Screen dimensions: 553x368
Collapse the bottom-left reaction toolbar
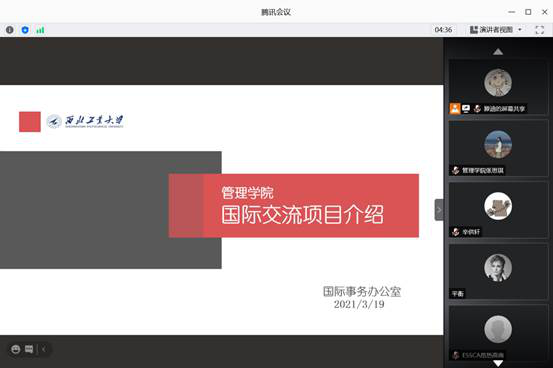point(44,349)
